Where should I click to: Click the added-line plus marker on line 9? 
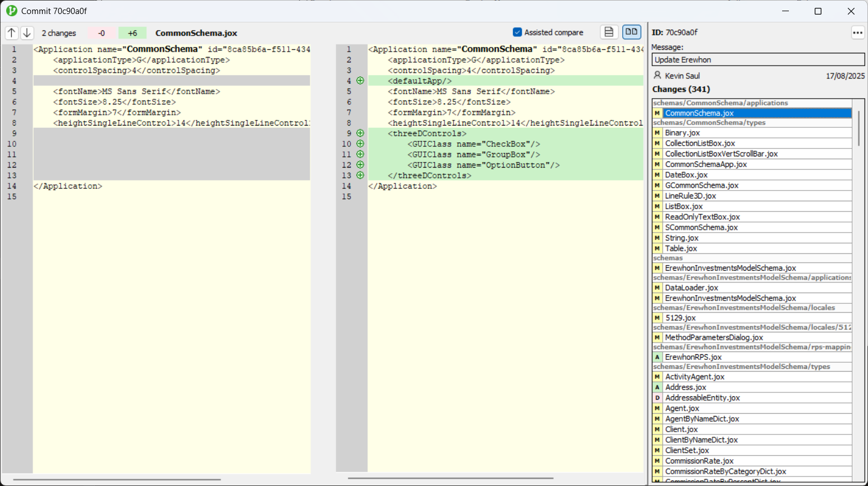360,133
